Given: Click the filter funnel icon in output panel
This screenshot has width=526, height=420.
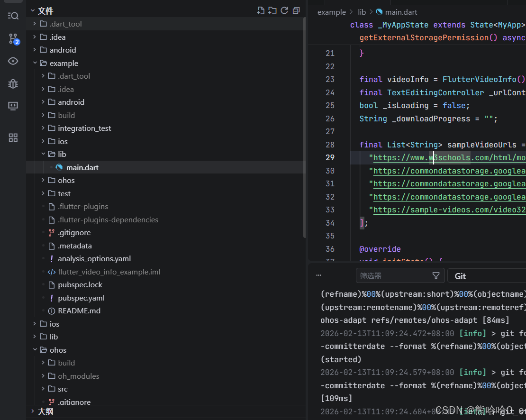Looking at the screenshot, I should [x=436, y=276].
